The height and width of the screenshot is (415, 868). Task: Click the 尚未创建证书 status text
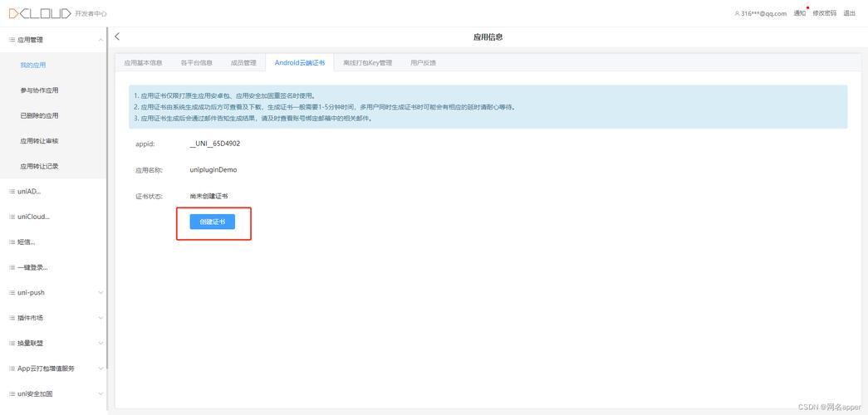tap(209, 196)
